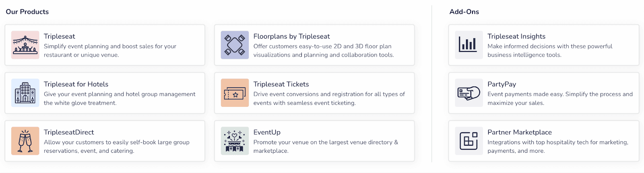Open the Partner Marketplace add-on title
644x173 pixels.
[520, 132]
